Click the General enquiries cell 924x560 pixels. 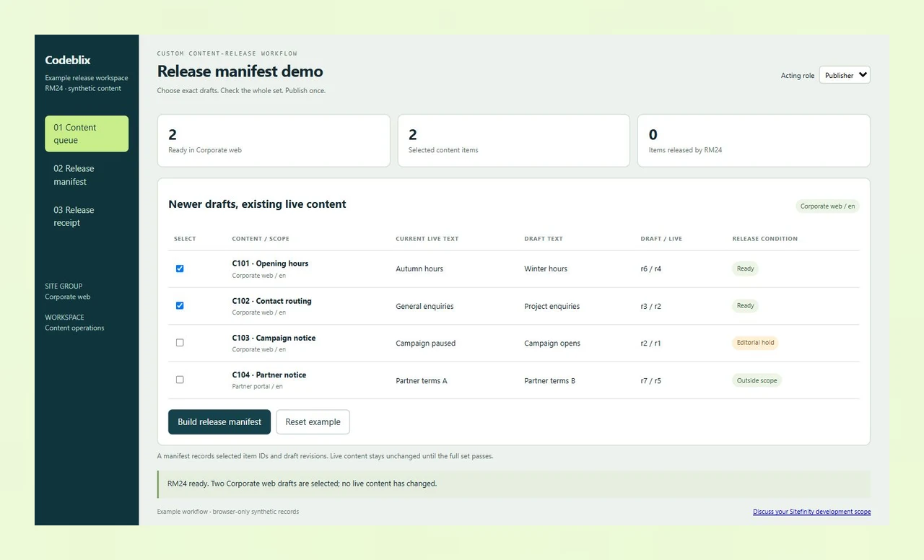(x=424, y=307)
